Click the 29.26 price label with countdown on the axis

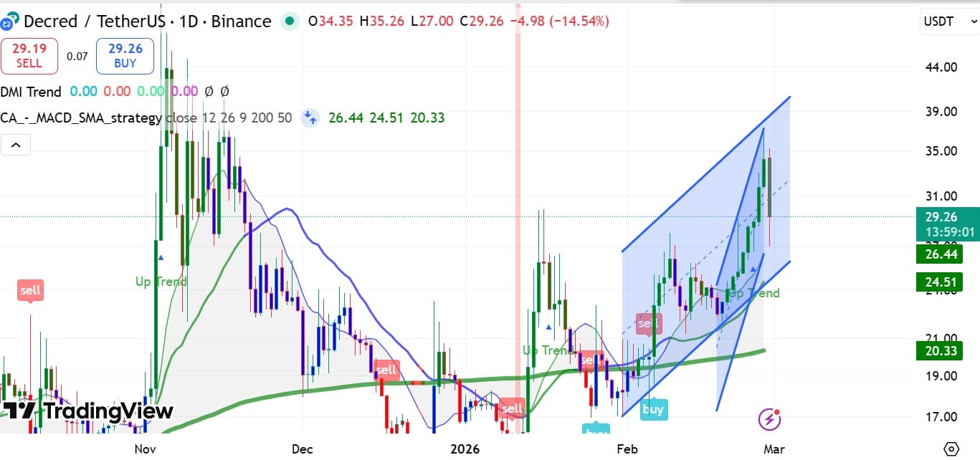click(x=946, y=225)
